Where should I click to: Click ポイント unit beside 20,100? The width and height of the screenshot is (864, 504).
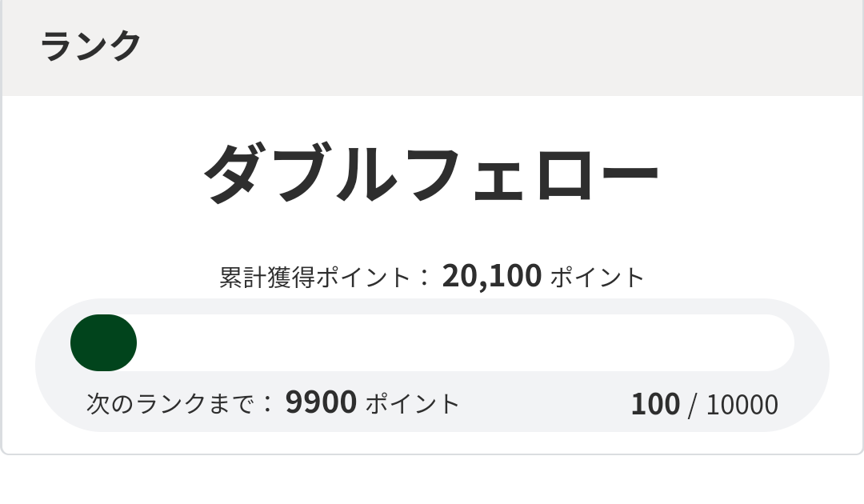[597, 278]
